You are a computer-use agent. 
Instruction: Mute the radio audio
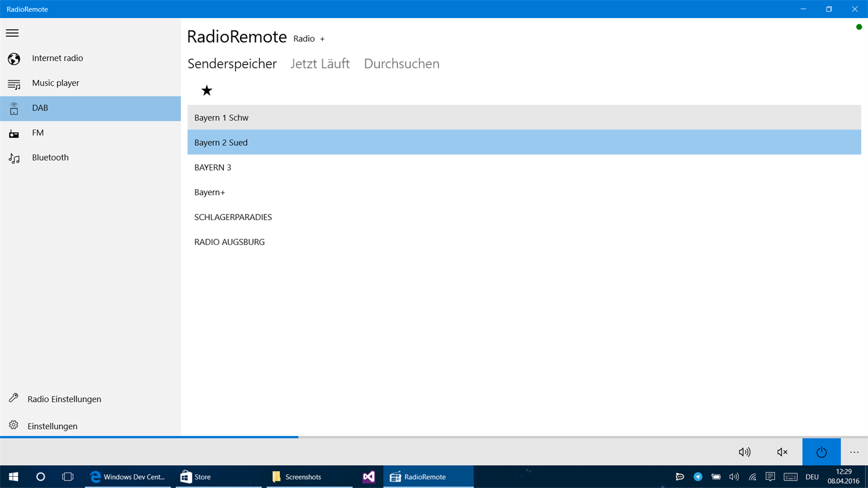click(x=781, y=451)
